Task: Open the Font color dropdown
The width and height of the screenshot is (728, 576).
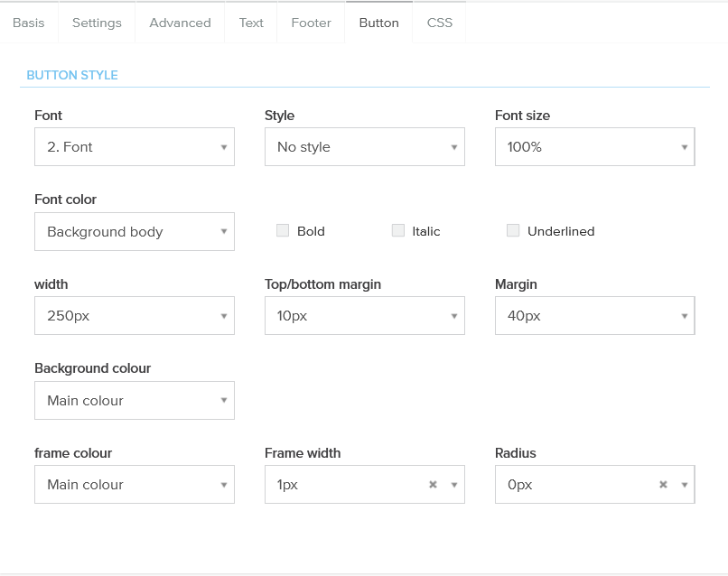Action: (x=135, y=232)
